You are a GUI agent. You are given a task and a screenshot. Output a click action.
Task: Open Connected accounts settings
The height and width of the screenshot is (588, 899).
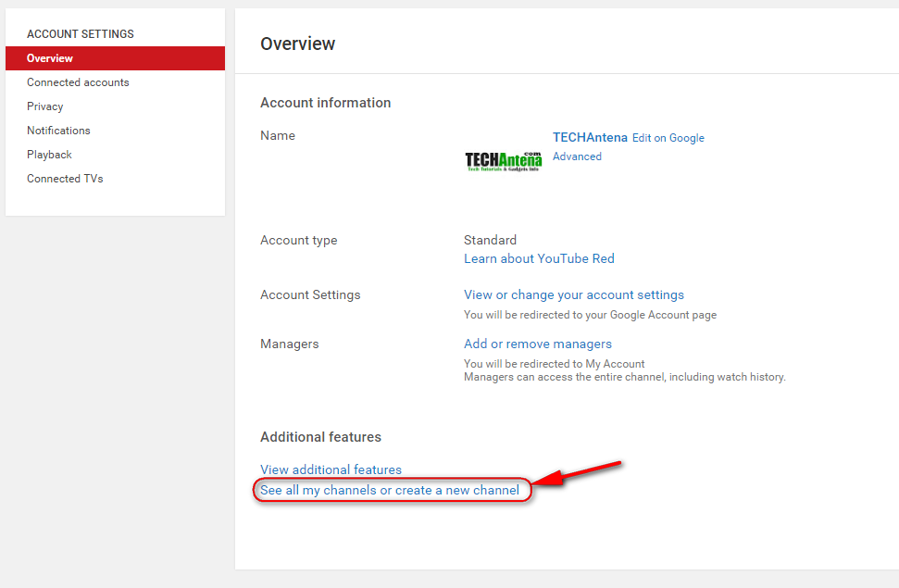point(78,82)
